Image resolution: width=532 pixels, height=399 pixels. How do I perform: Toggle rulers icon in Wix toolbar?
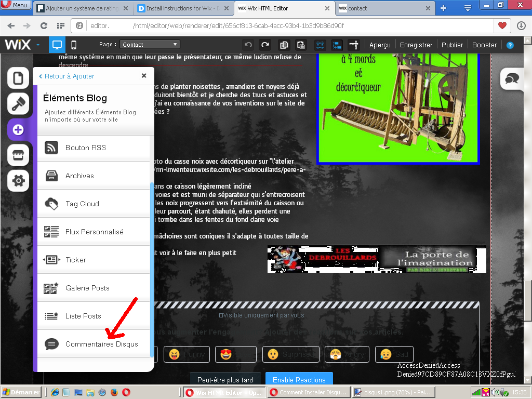[353, 45]
